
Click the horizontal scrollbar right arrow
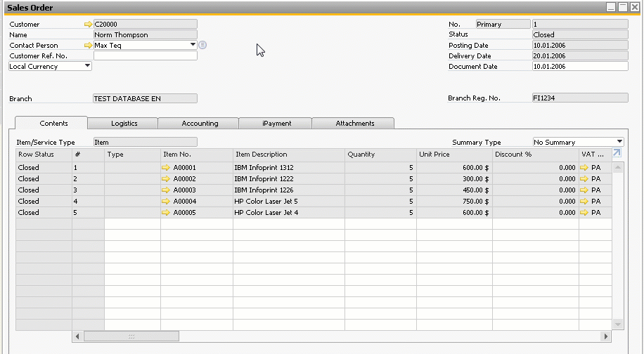tap(606, 336)
